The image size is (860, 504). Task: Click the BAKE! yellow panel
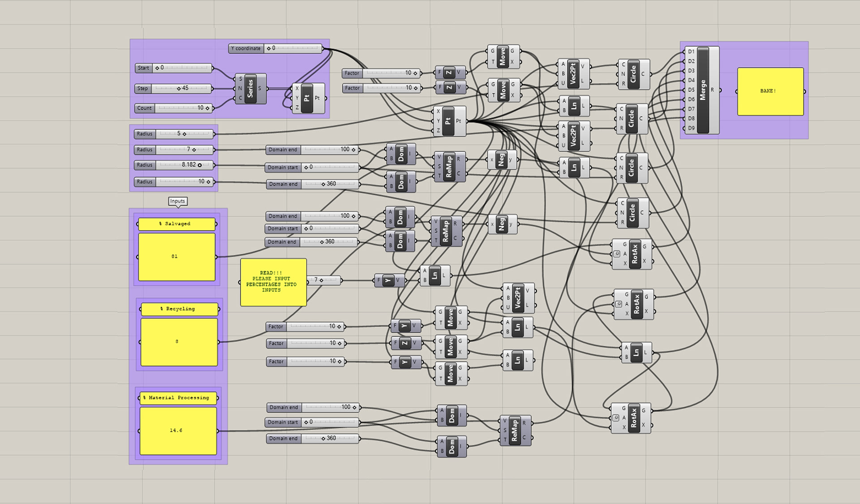coord(770,91)
